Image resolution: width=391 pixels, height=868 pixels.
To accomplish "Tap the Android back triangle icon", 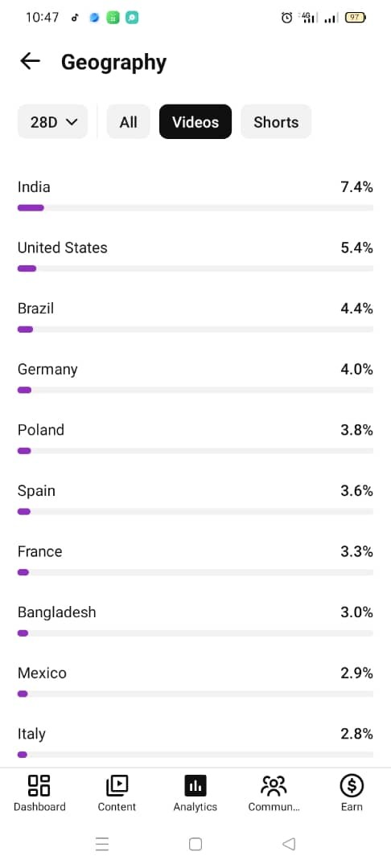I will [289, 844].
